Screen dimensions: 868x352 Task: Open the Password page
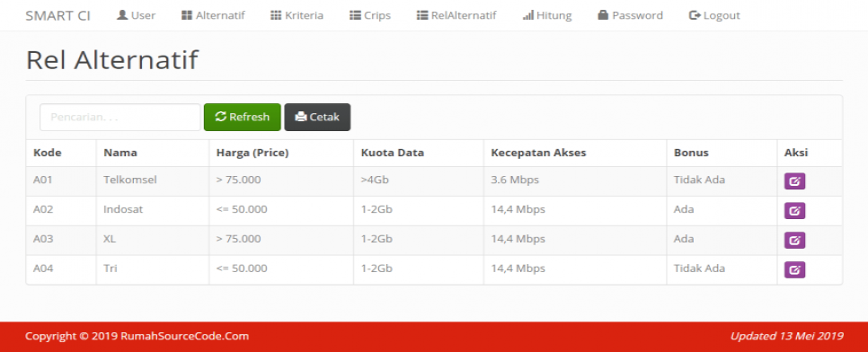[631, 15]
